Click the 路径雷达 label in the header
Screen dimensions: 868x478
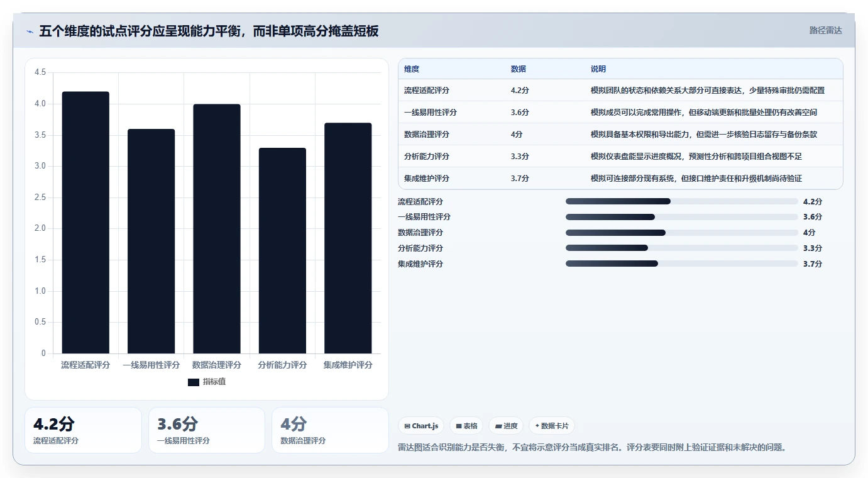(x=825, y=30)
